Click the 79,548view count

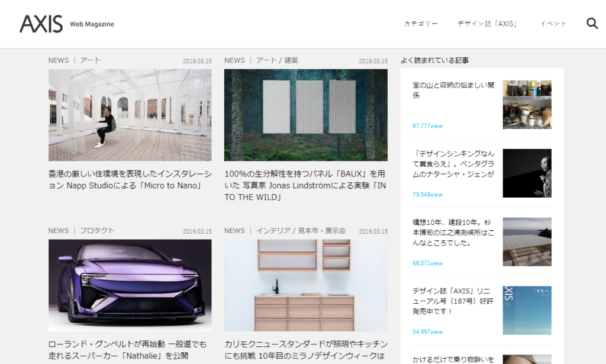[x=427, y=194]
